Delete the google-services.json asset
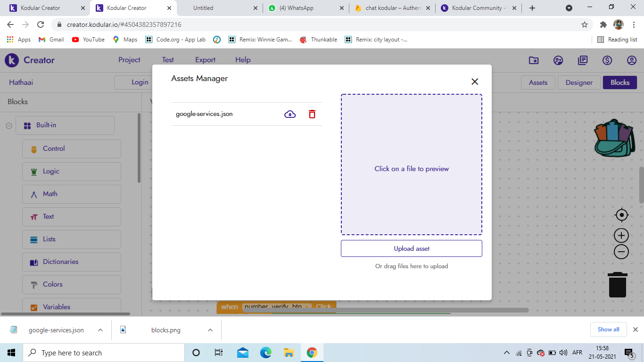Image resolution: width=644 pixels, height=362 pixels. [x=312, y=114]
